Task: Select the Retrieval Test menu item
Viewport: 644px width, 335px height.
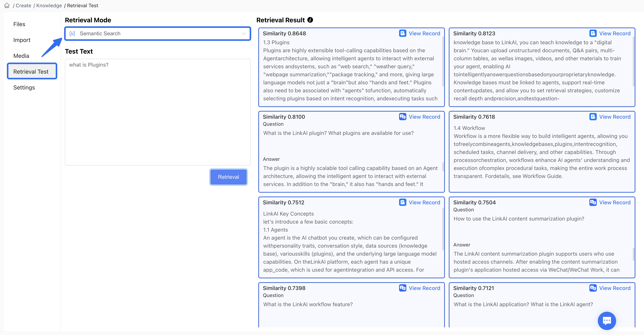Action: pyautogui.click(x=32, y=72)
